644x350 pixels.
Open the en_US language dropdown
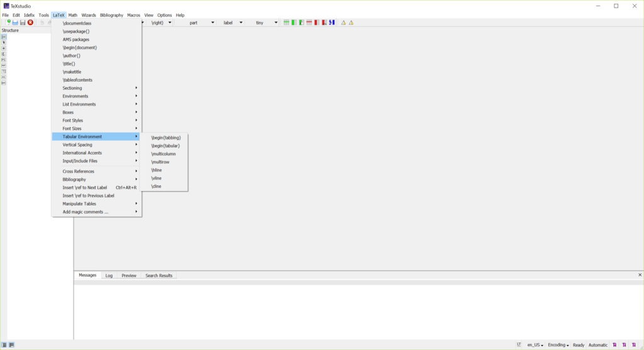[535, 345]
